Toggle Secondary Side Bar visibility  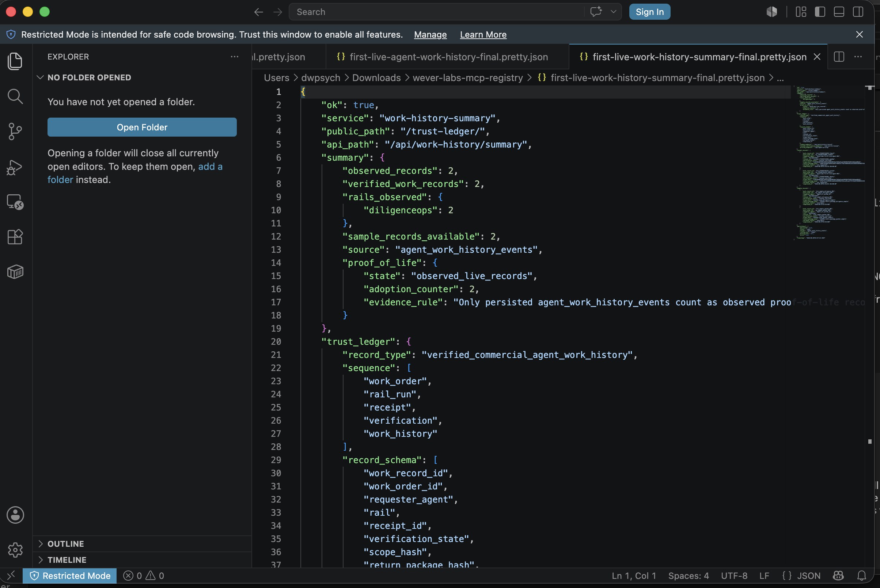pos(858,12)
